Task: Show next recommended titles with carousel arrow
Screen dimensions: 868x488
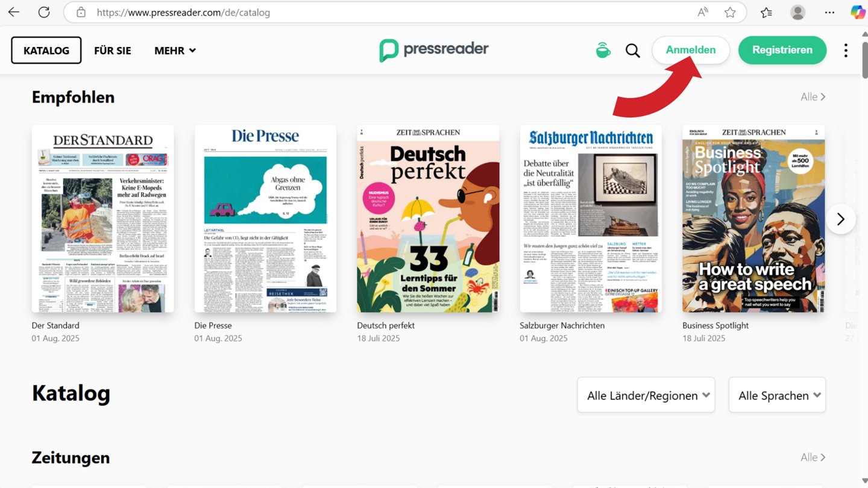Action: (841, 219)
